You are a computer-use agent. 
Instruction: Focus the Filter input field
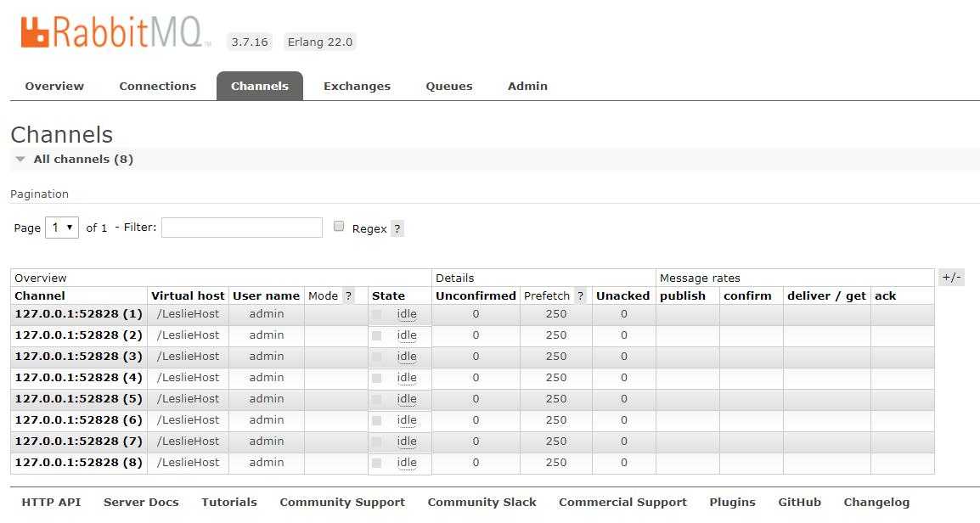[242, 228]
